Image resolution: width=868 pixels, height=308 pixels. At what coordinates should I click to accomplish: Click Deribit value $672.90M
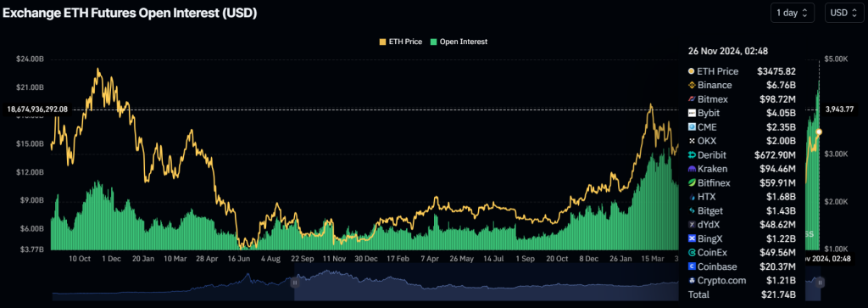point(775,155)
